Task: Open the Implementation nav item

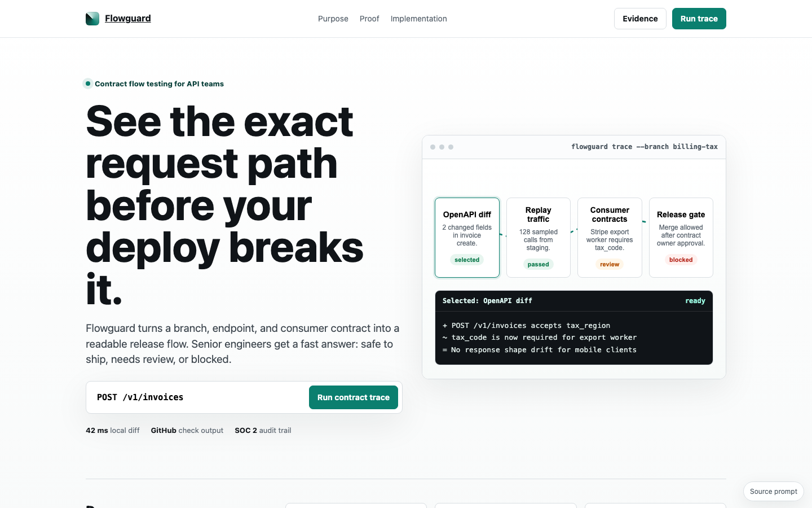Action: point(419,19)
